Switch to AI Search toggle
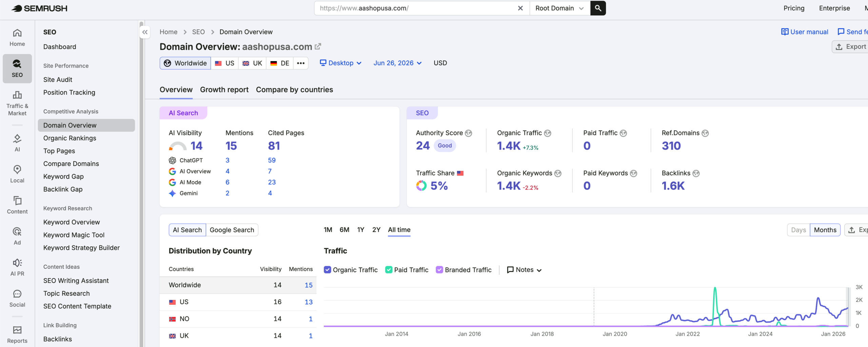 pos(187,230)
